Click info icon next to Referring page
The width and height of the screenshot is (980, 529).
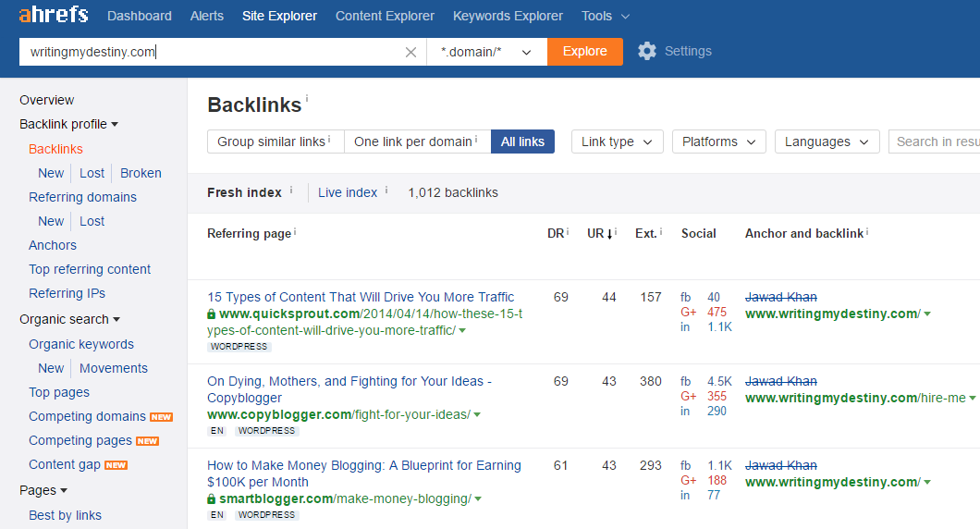pos(295,232)
